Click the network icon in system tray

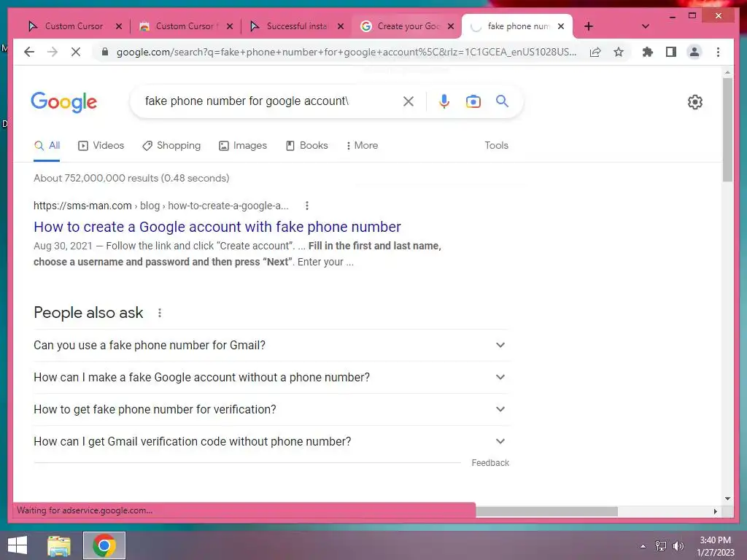pos(661,546)
